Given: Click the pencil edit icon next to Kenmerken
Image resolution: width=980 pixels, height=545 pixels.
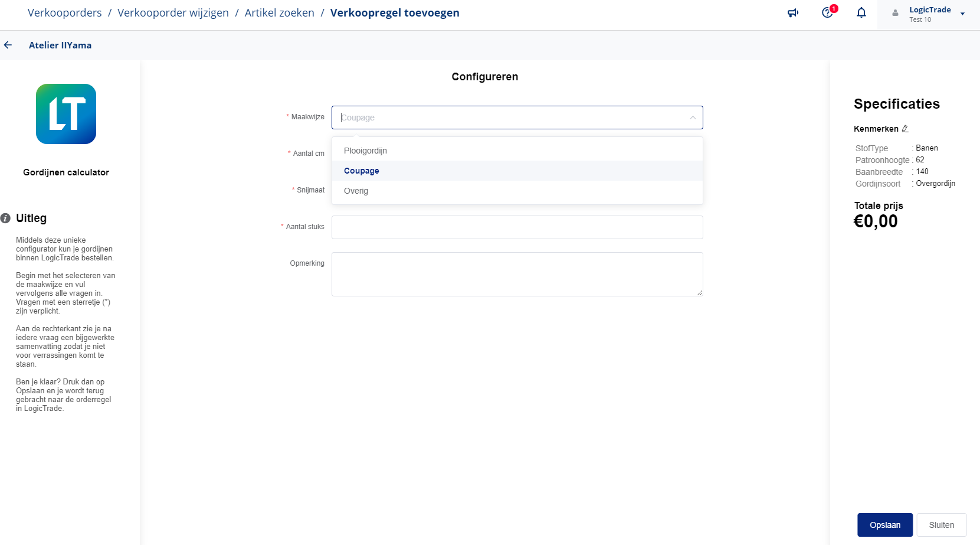Looking at the screenshot, I should coord(905,129).
